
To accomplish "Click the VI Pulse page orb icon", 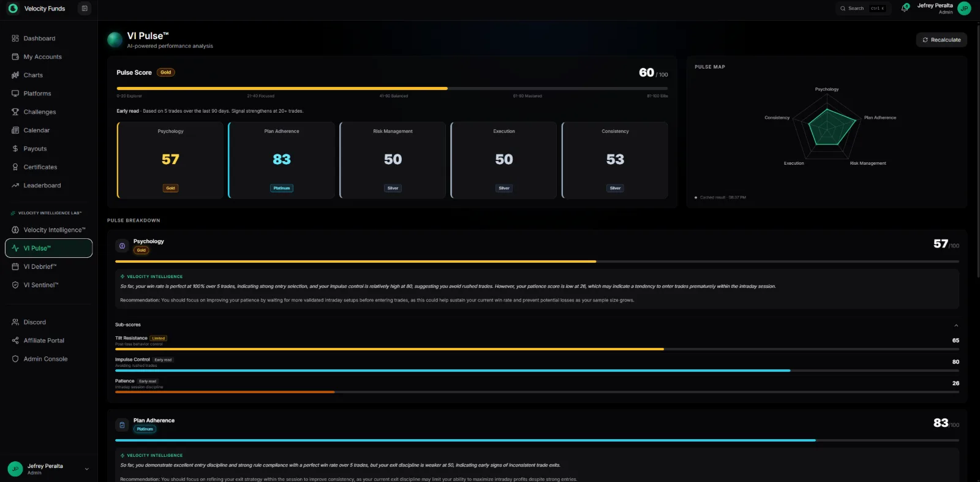I will click(x=115, y=40).
